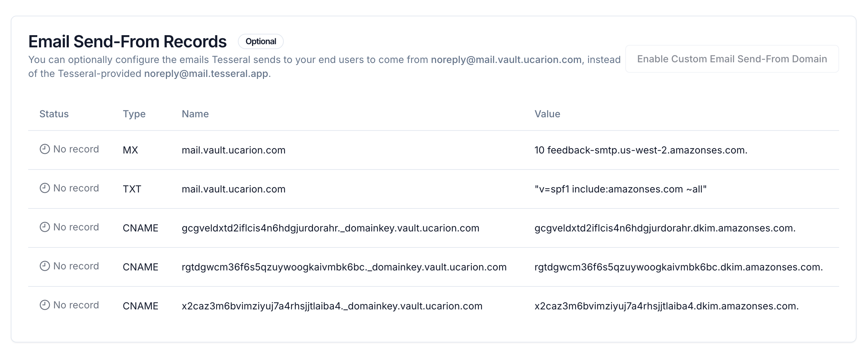868x355 pixels.
Task: Click the Email Send-From Records heading
Action: pos(128,41)
